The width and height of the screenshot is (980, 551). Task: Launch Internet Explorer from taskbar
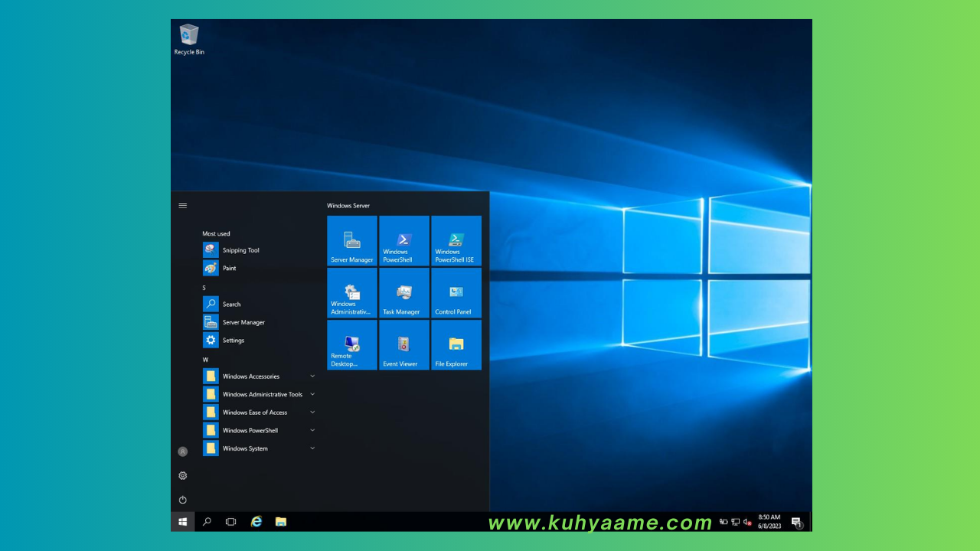tap(256, 522)
